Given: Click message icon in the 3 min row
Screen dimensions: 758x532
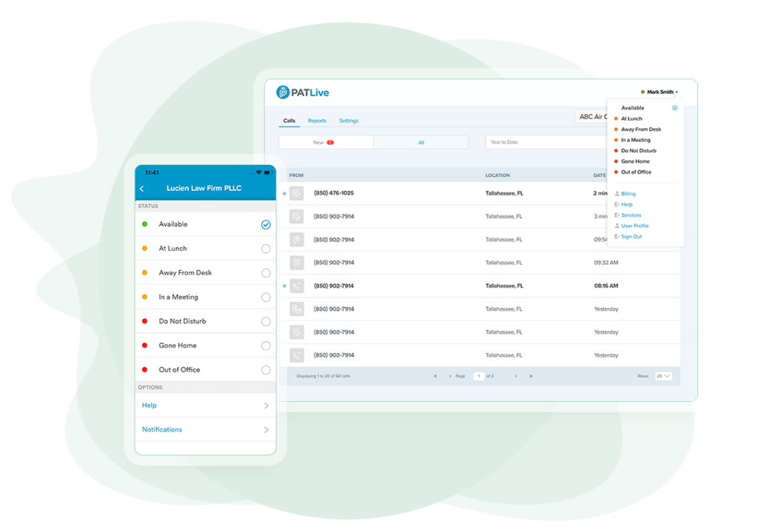Looking at the screenshot, I should tap(296, 217).
